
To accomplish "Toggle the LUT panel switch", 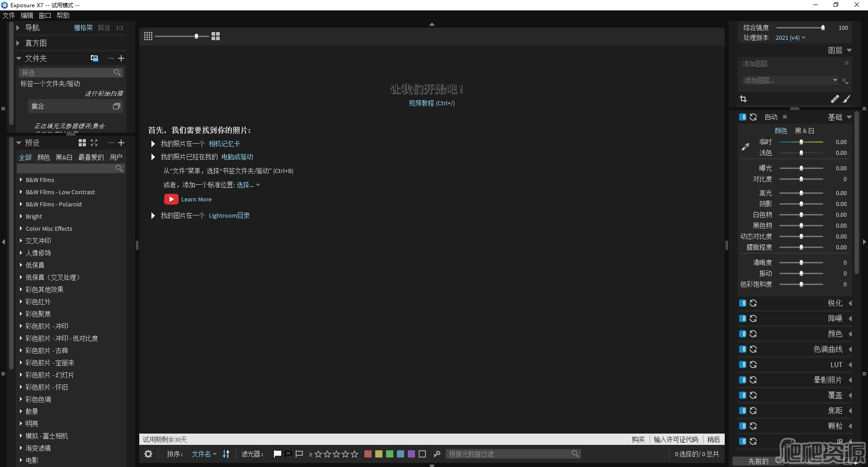I will (x=743, y=364).
